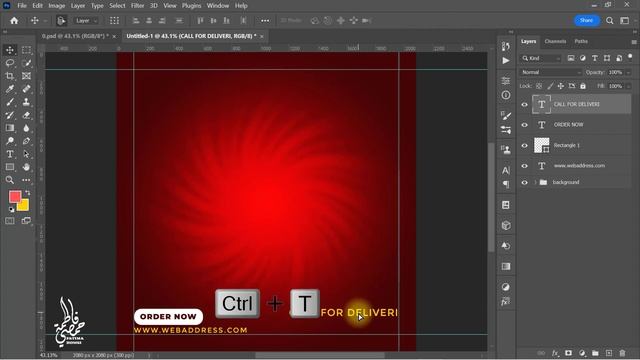Screen dimensions: 640x360
Task: Open the Layer menu
Action: pyautogui.click(x=78, y=6)
